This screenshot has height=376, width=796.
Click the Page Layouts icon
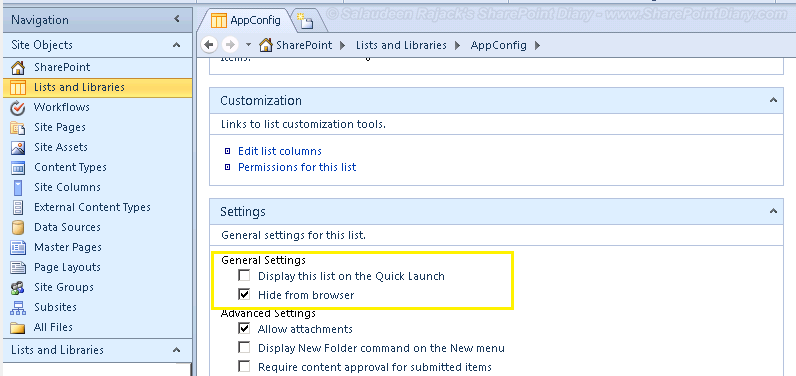18,267
